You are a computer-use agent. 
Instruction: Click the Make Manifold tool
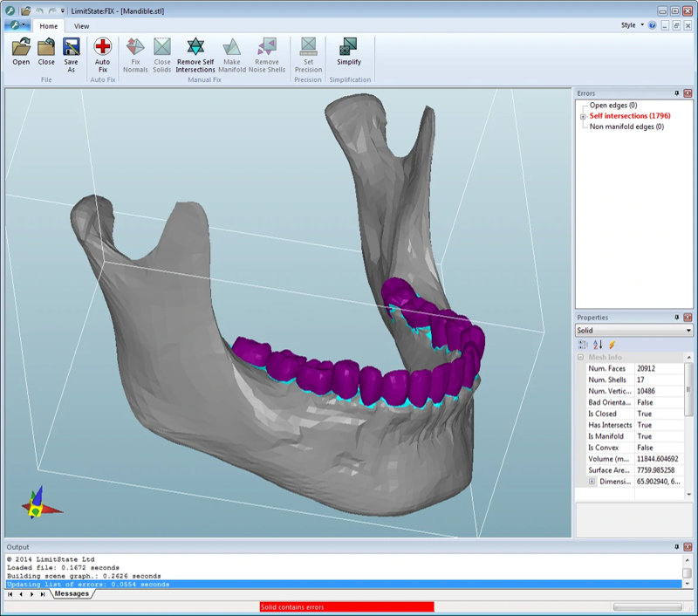232,55
